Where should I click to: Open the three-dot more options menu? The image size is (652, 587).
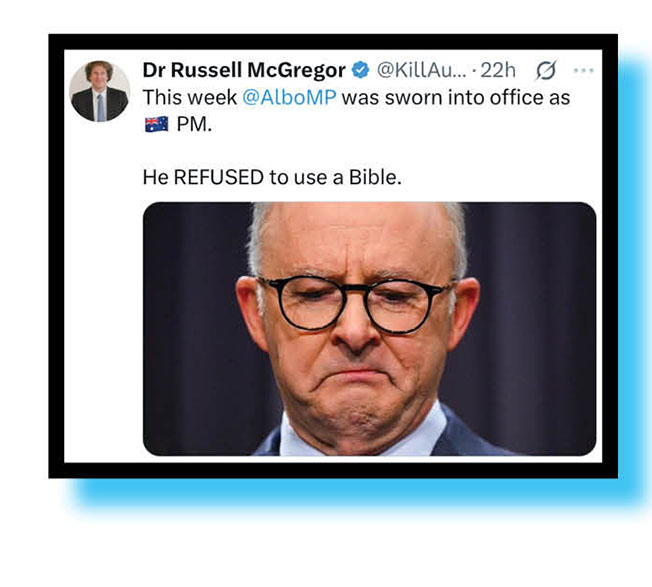pos(583,70)
